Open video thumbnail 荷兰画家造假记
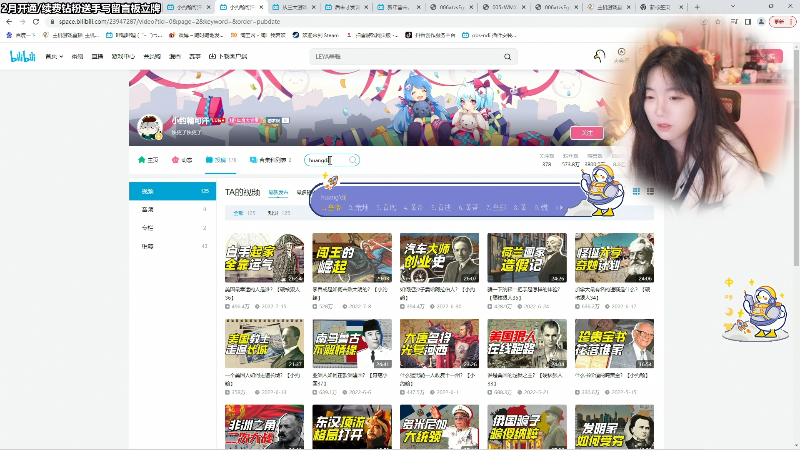This screenshot has height=450, width=800. tap(527, 258)
